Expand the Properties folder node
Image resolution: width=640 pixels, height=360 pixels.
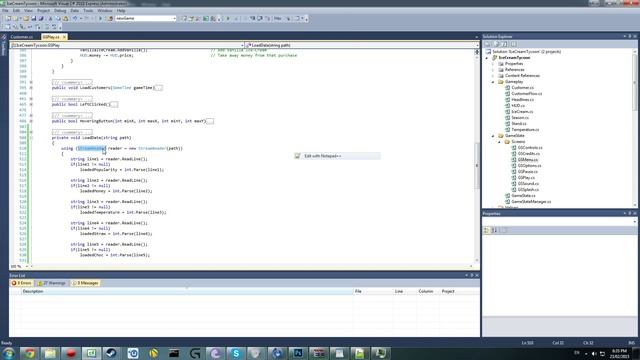[x=493, y=64]
